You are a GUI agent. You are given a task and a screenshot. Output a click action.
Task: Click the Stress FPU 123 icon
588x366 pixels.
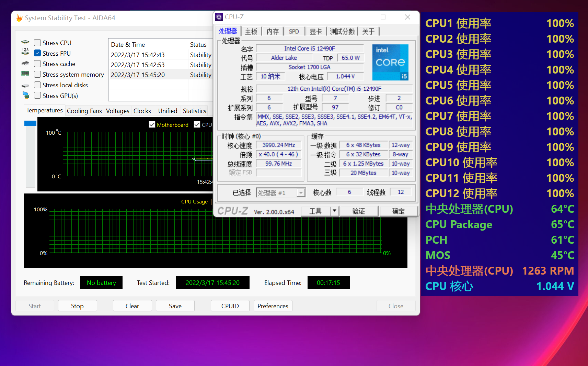point(25,52)
